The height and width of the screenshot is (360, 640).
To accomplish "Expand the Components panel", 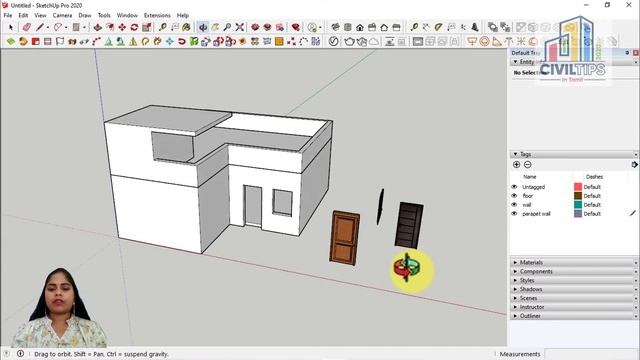I will click(574, 271).
